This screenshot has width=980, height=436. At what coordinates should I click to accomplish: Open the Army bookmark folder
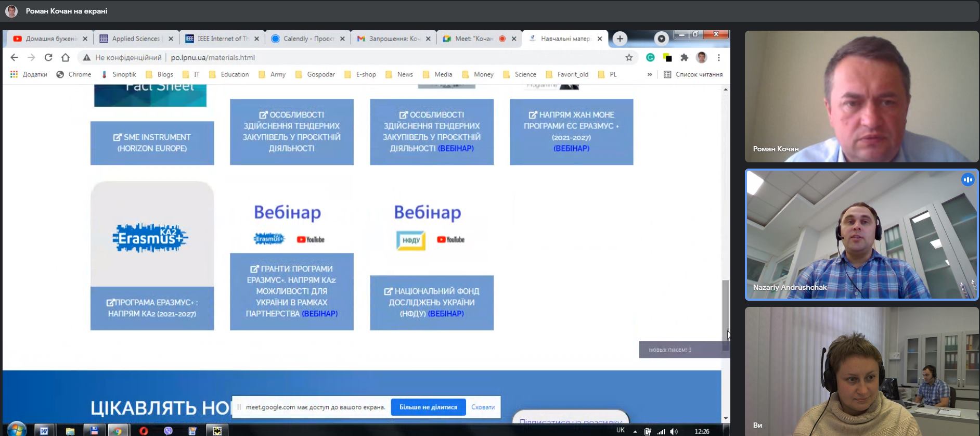click(x=272, y=74)
